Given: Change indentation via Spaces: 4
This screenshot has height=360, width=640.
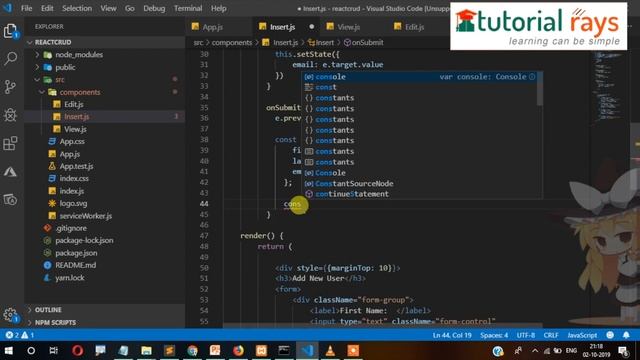Looking at the screenshot, I should pyautogui.click(x=494, y=335).
